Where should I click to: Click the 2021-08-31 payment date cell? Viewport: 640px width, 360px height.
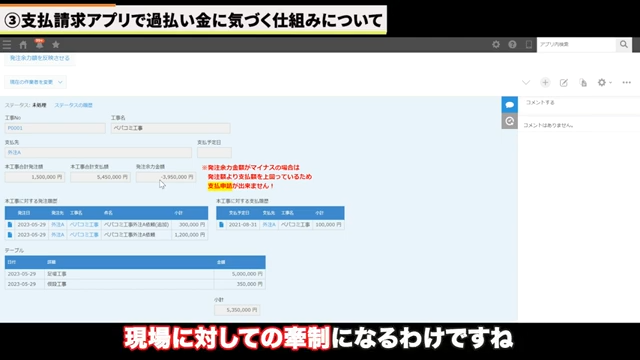click(243, 224)
